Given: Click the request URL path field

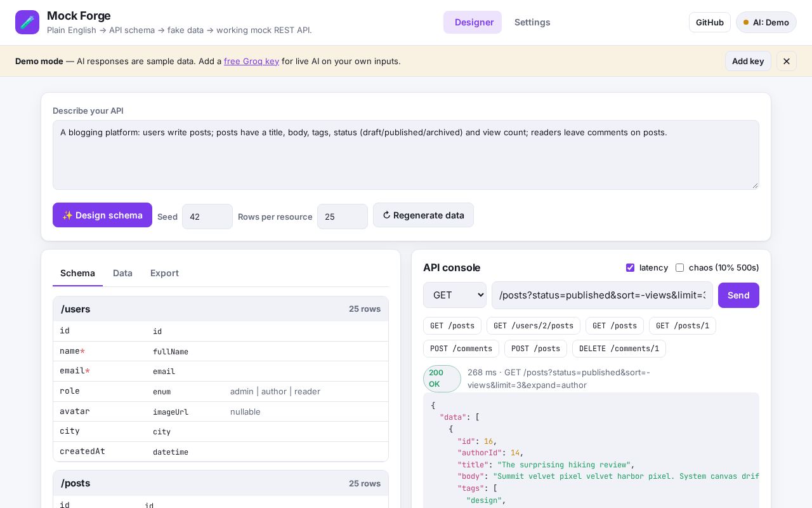Looking at the screenshot, I should point(602,295).
